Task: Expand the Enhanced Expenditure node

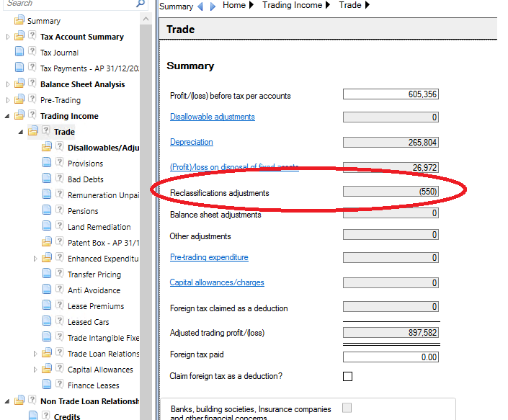Action: point(35,259)
